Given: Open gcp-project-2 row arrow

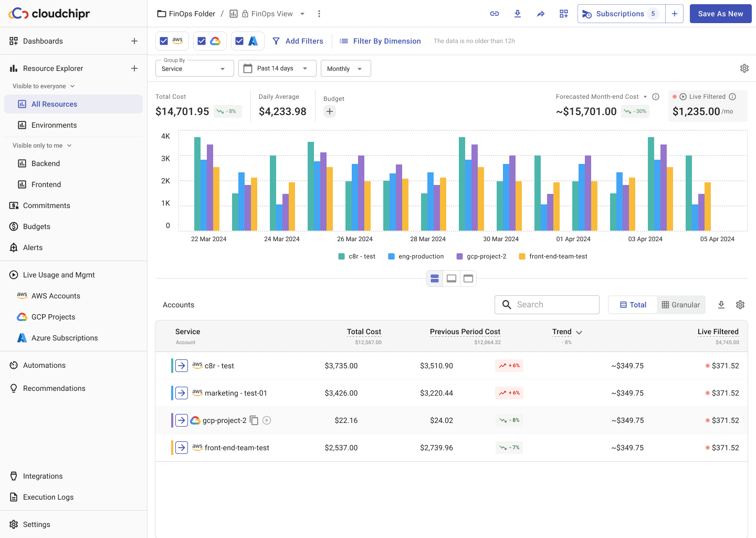Looking at the screenshot, I should (x=182, y=420).
